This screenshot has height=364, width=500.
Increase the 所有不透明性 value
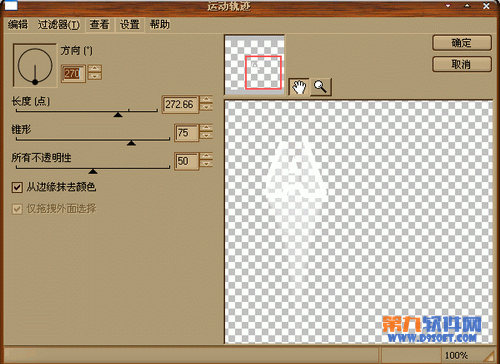(206, 156)
